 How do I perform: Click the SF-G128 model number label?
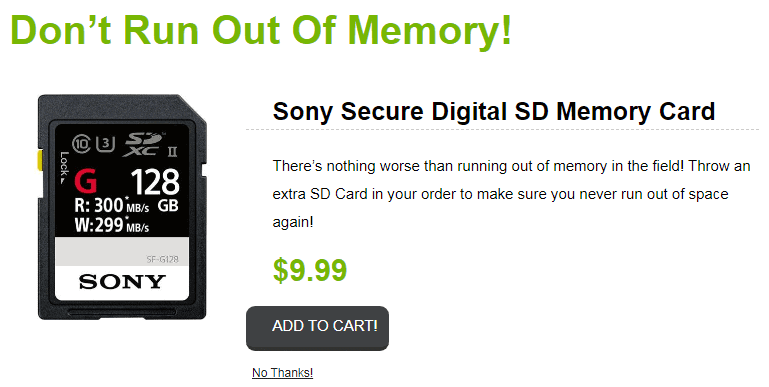pos(162,258)
